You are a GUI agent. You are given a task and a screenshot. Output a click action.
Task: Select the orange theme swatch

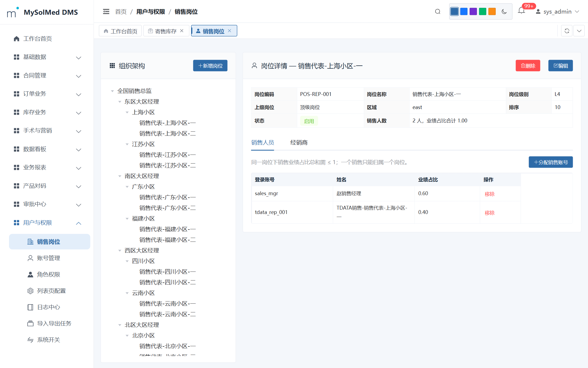(x=492, y=11)
